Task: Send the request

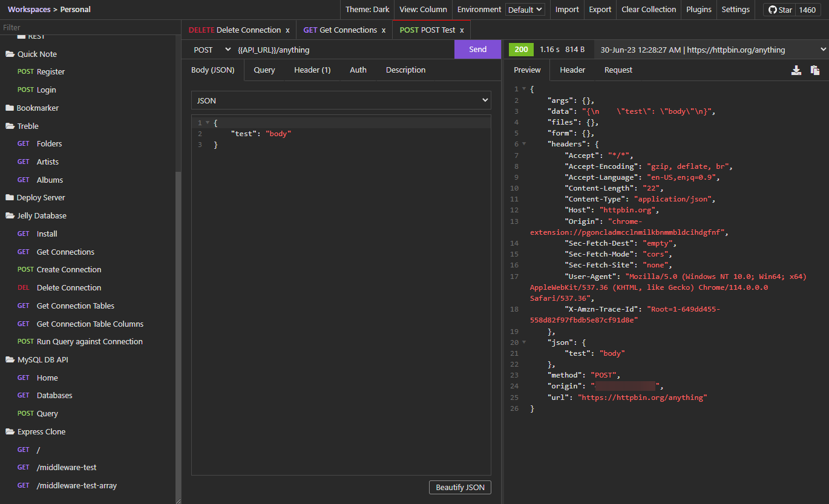Action: tap(477, 50)
